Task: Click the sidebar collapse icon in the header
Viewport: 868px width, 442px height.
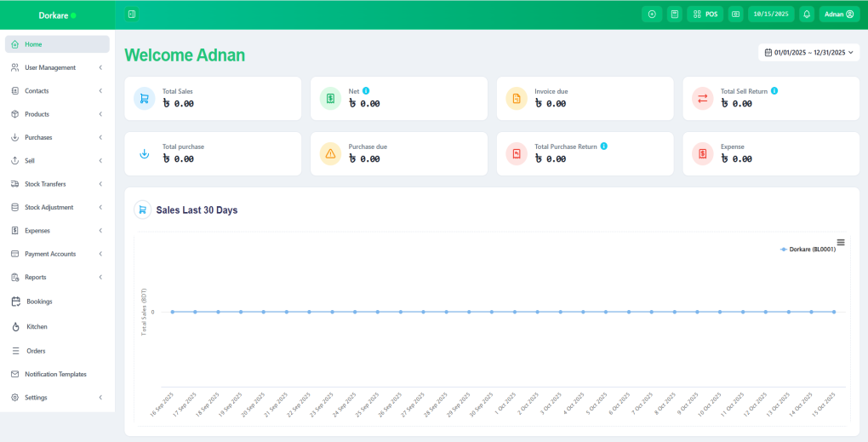Action: [x=131, y=14]
